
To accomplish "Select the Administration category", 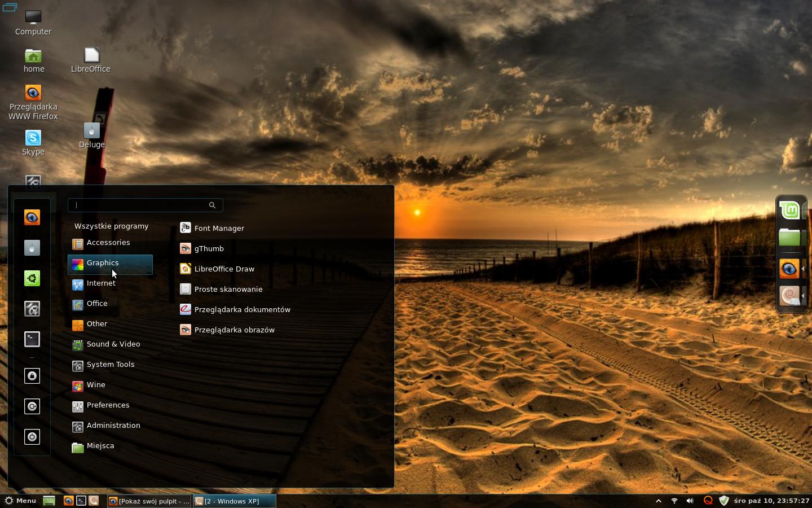I will pos(110,427).
